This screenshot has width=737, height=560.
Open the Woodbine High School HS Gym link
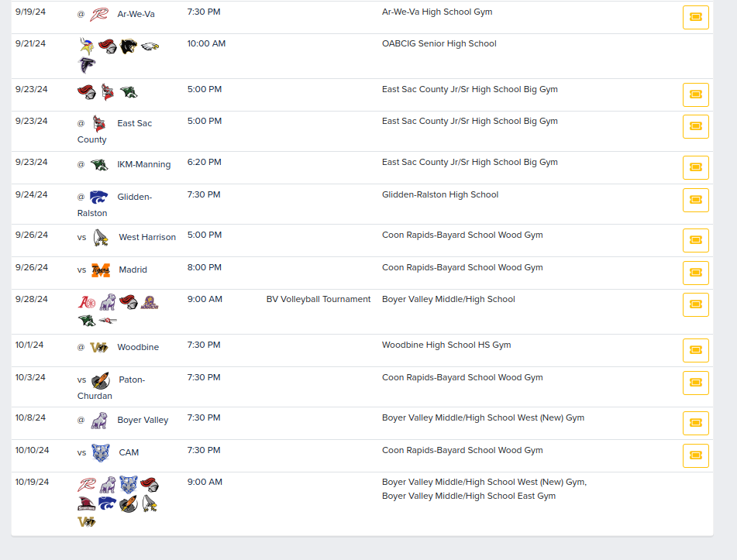click(x=446, y=344)
